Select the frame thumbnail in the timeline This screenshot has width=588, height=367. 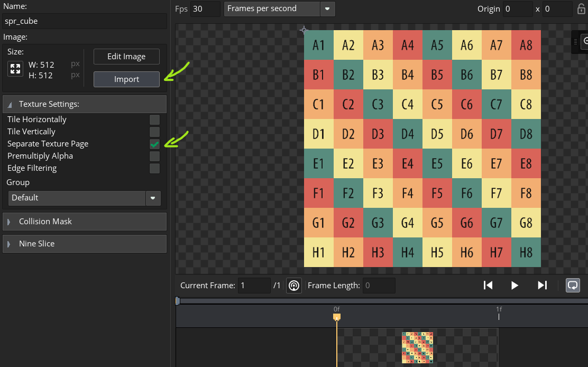click(417, 347)
